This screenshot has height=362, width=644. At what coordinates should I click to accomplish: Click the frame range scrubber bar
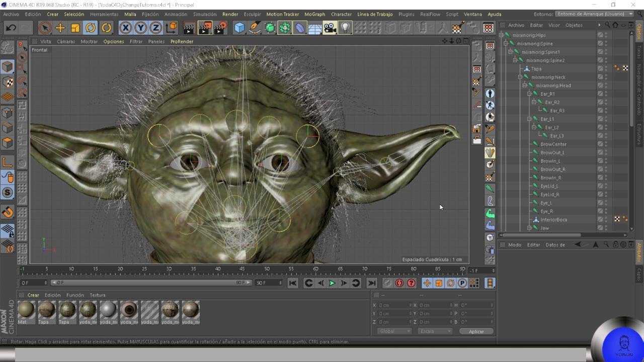(x=151, y=283)
